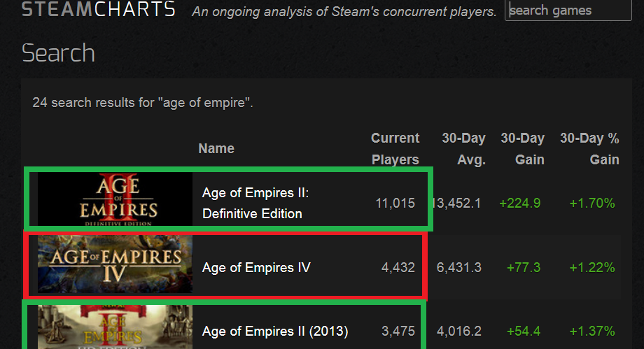The width and height of the screenshot is (644, 349).
Task: Click the 30-Day Avg. column header
Action: tap(463, 149)
